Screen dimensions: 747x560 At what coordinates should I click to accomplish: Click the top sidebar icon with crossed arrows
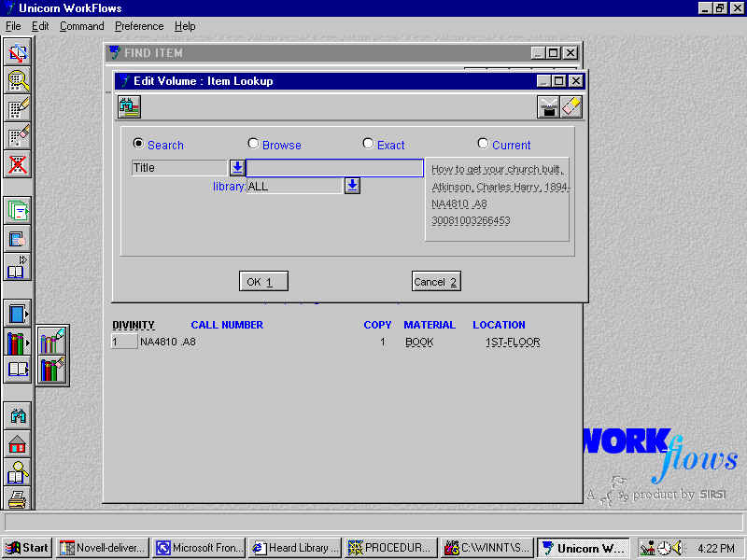(x=18, y=52)
